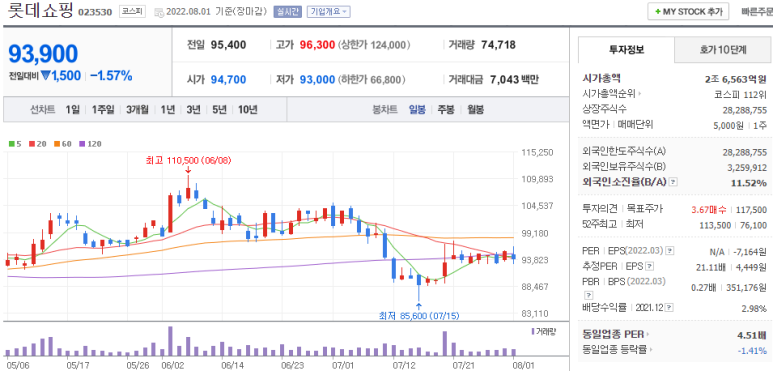Click the 거래대금 value 7,043 백만
The image size is (773, 371).
[514, 80]
